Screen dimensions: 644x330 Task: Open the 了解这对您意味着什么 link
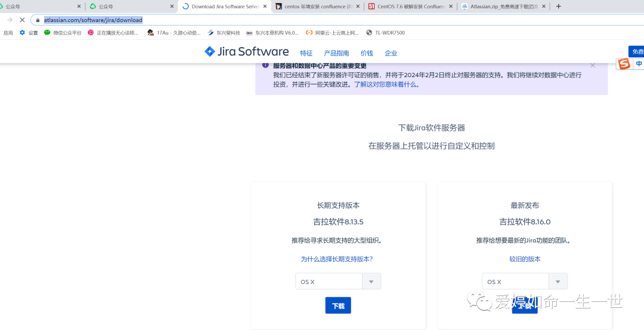(387, 85)
